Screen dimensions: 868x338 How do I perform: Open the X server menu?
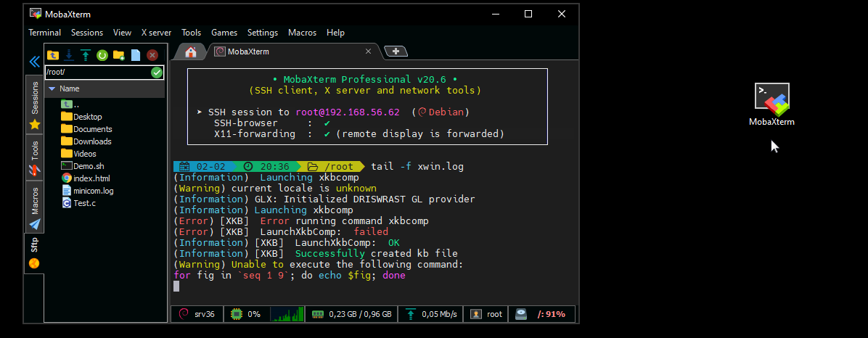pyautogui.click(x=156, y=33)
